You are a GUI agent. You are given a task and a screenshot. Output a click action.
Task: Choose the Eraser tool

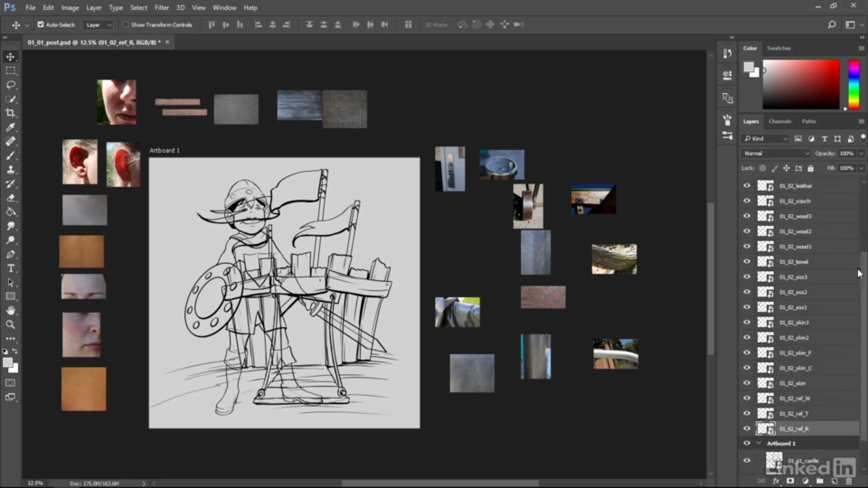tap(11, 198)
